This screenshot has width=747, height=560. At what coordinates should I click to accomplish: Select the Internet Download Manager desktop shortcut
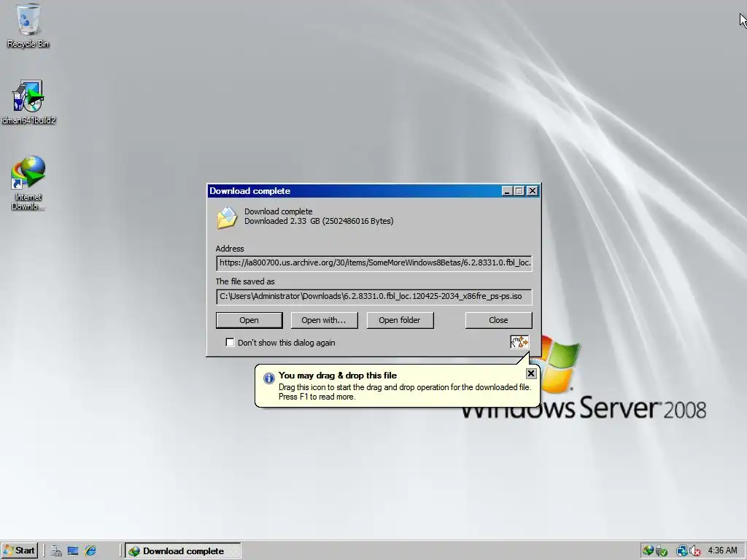tap(28, 183)
